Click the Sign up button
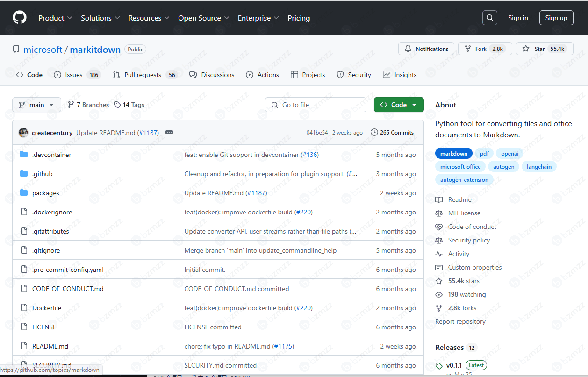 (556, 18)
